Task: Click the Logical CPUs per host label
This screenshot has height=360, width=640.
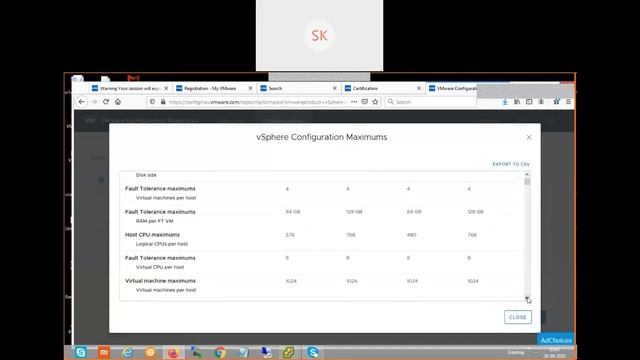Action: [162, 244]
